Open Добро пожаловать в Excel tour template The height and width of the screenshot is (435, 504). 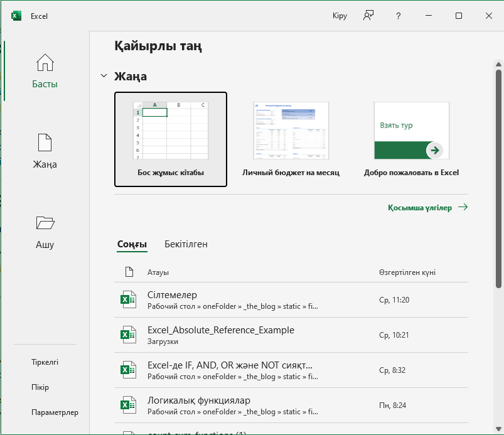(x=412, y=139)
